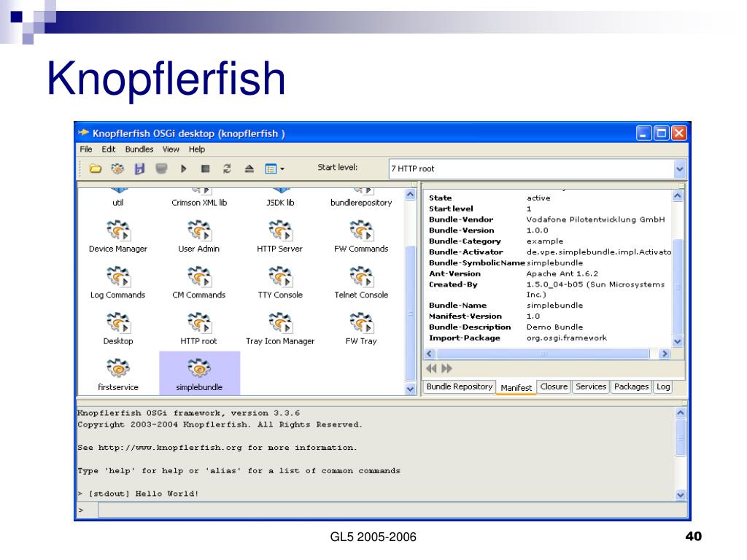Select the simplebundle bundle icon
The image size is (747, 560).
[199, 368]
